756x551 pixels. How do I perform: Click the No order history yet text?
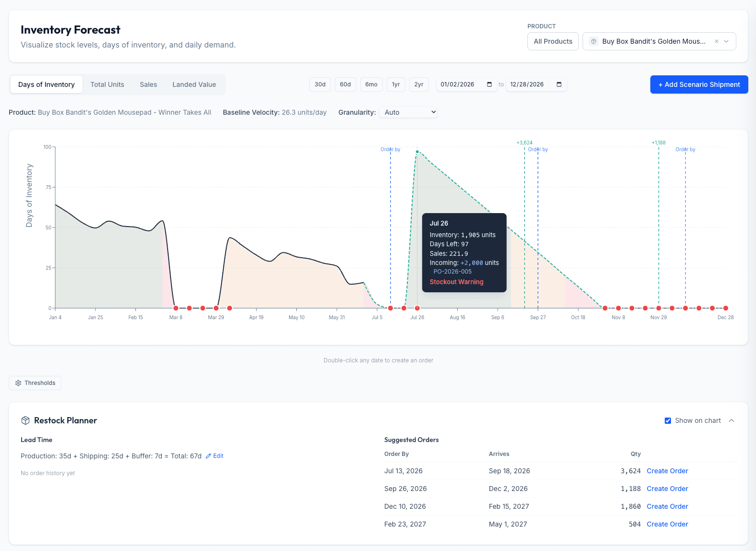pos(48,473)
